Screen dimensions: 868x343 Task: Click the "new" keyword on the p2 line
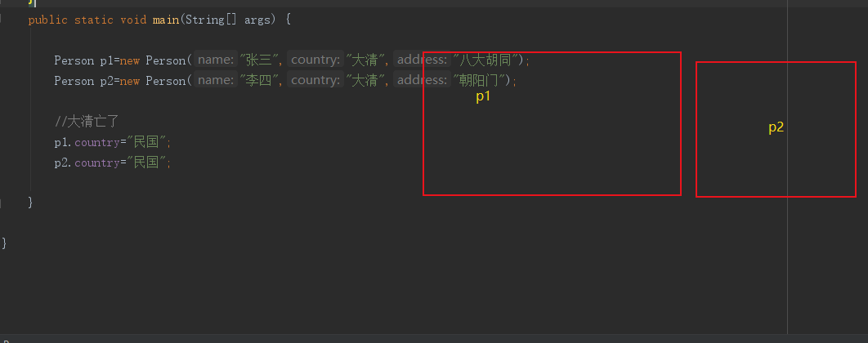point(129,81)
